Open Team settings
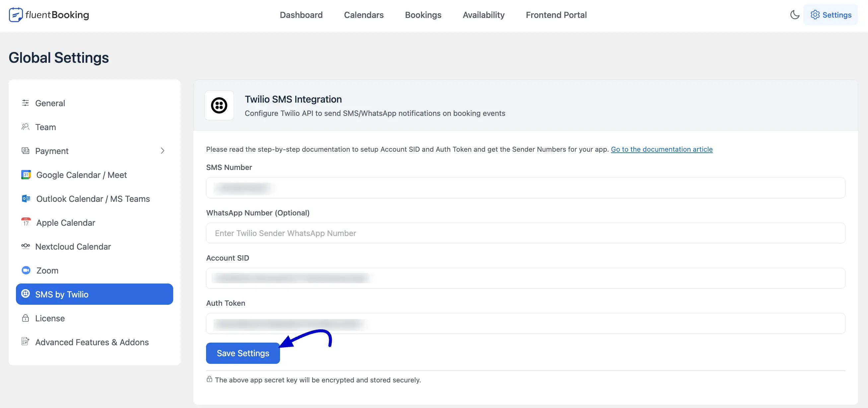Image resolution: width=868 pixels, height=408 pixels. click(x=94, y=127)
